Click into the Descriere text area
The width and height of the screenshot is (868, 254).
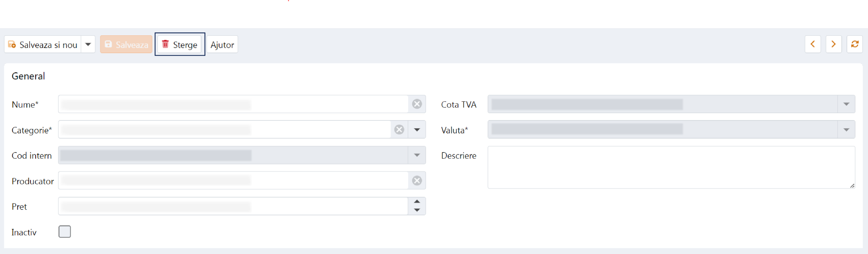pos(671,167)
